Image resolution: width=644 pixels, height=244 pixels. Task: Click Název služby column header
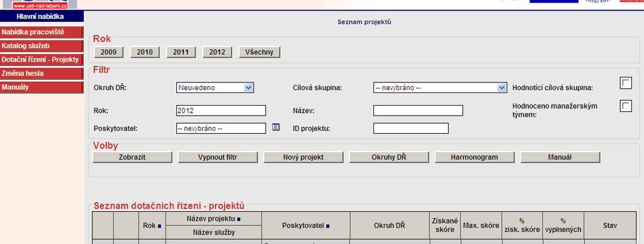point(213,233)
